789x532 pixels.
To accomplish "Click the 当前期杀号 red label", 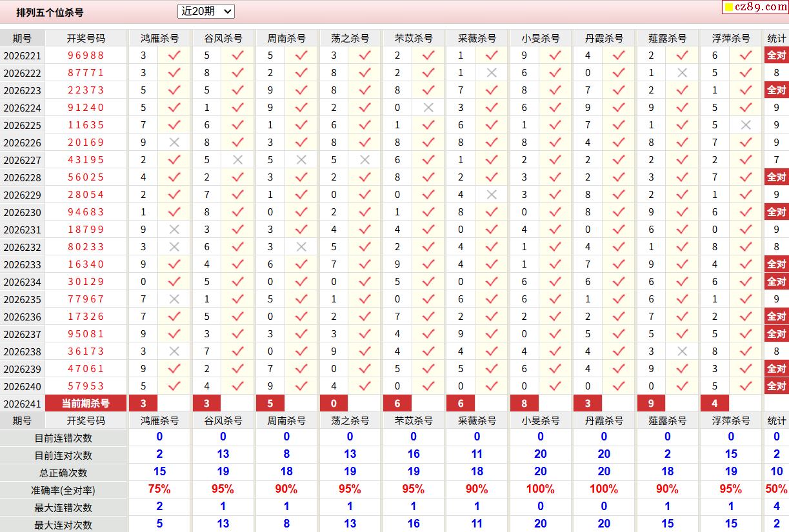I will coord(86,404).
